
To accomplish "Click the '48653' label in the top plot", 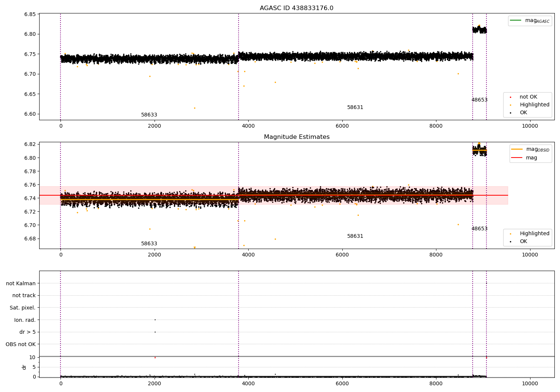I will (479, 100).
